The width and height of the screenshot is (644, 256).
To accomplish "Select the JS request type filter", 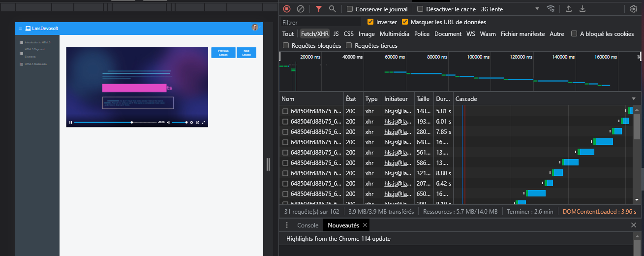I will pyautogui.click(x=336, y=34).
